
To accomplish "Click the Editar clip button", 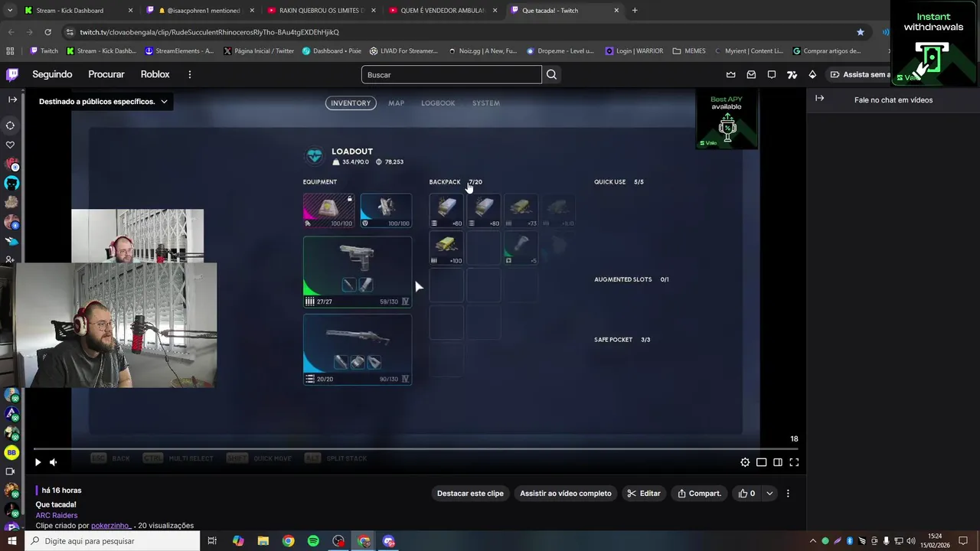I will (x=644, y=494).
